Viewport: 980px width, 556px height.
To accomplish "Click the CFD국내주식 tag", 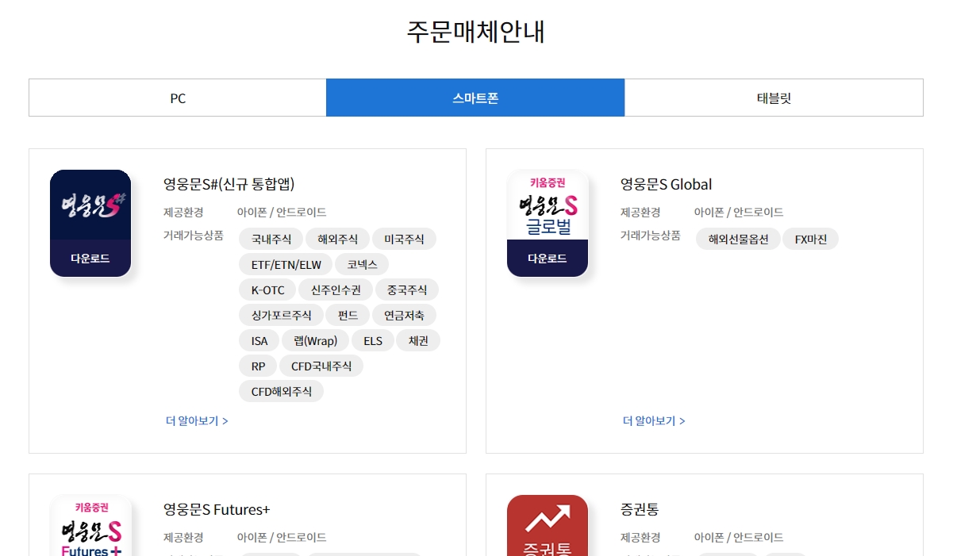I will (x=321, y=366).
